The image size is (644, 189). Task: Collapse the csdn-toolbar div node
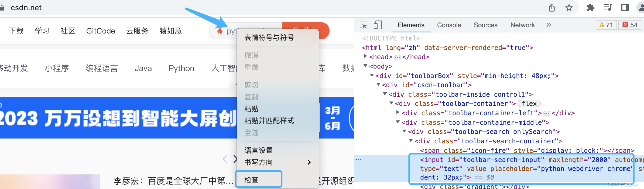(x=378, y=85)
